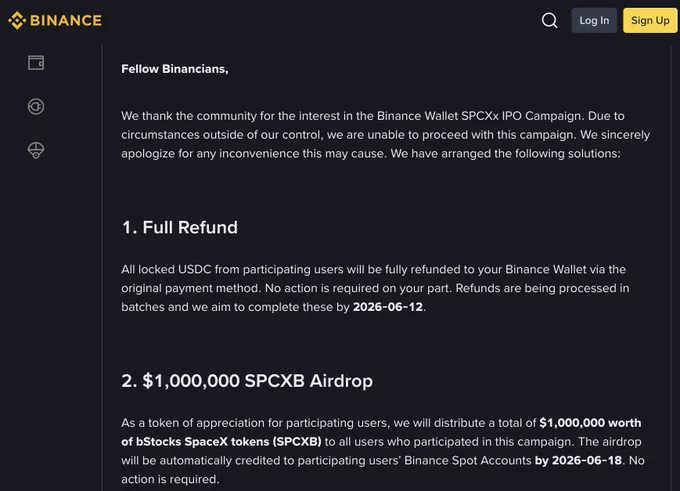The width and height of the screenshot is (680, 491).
Task: Click the bold refund date 2026-06-12
Action: tap(388, 307)
